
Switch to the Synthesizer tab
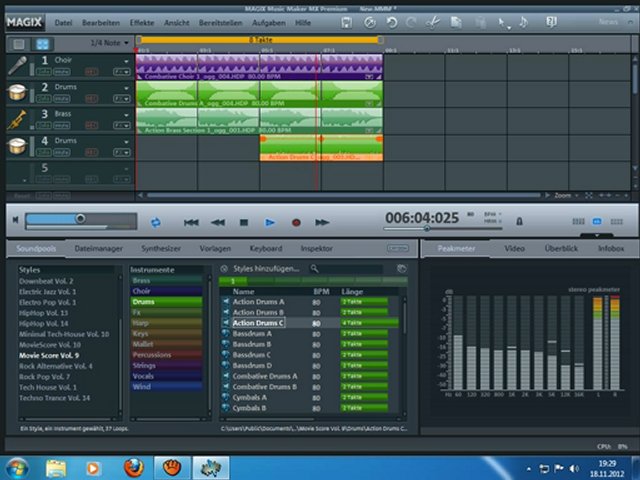[x=161, y=248]
